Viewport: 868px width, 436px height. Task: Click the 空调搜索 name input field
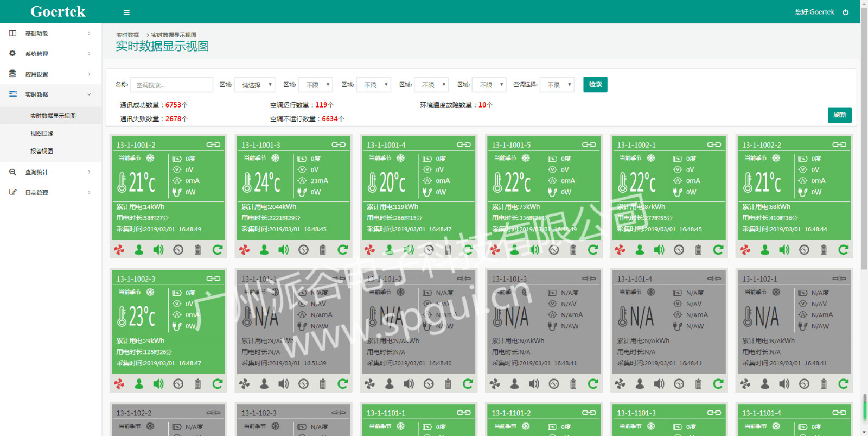[x=171, y=85]
